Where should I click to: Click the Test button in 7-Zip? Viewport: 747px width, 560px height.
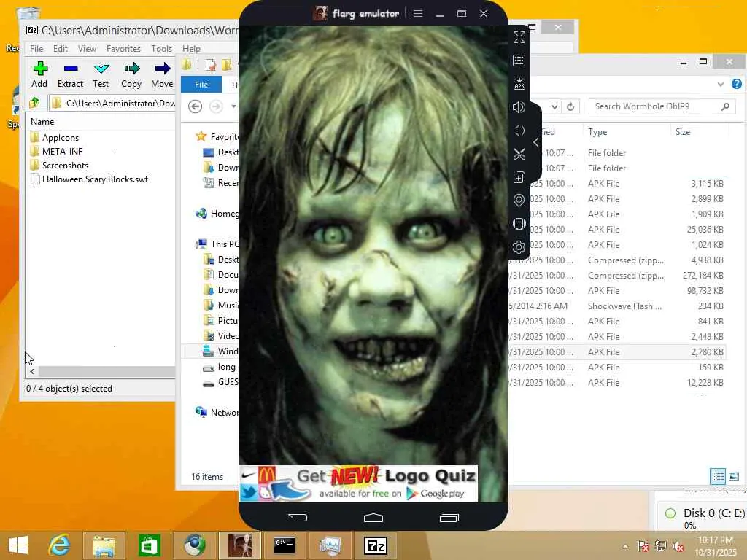pyautogui.click(x=101, y=75)
